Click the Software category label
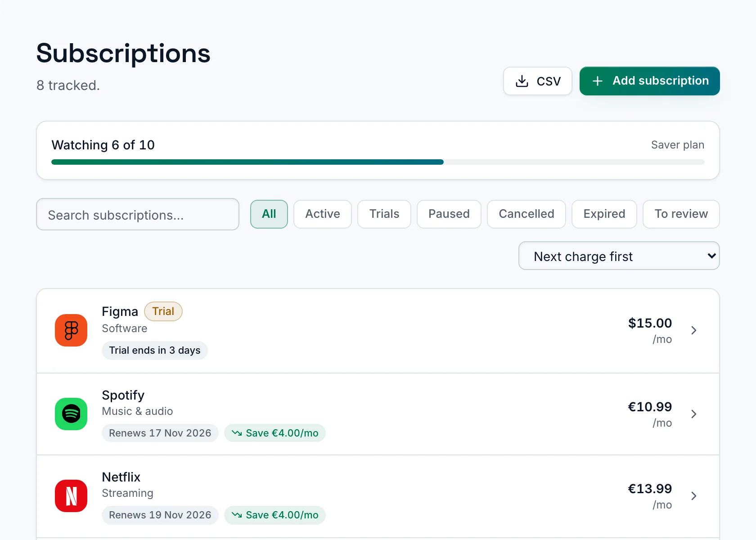Viewport: 756px width, 540px height. 125,328
